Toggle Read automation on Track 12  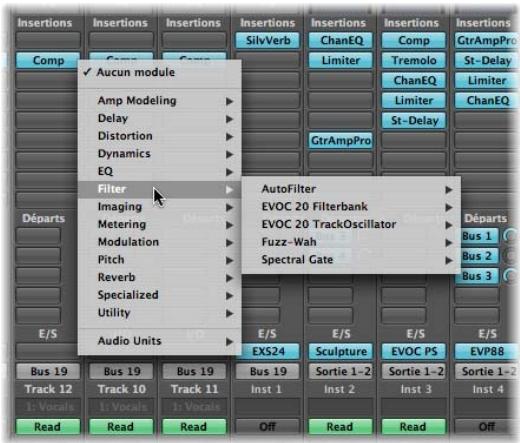click(48, 427)
